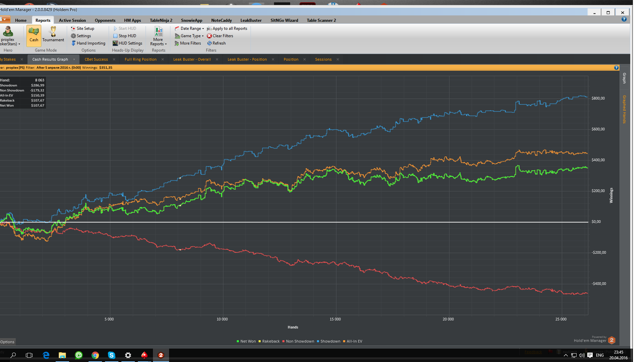Toggle Non Showdown legend series
Image resolution: width=644 pixels, height=362 pixels.
(298, 342)
